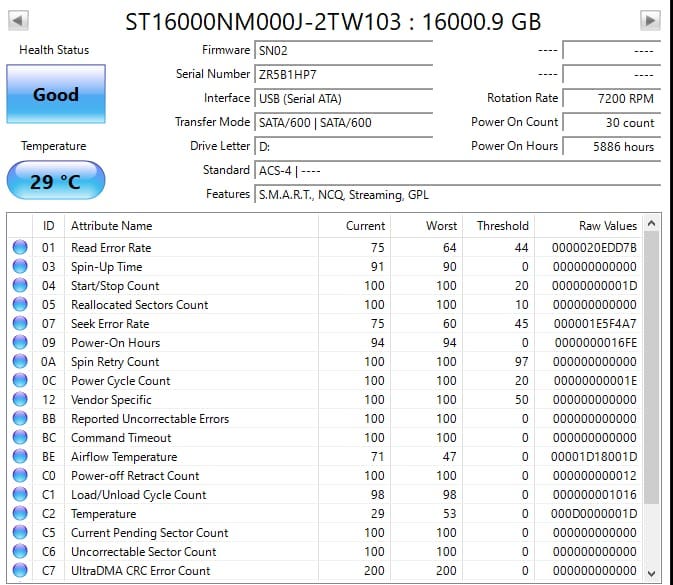
Task: Click status dot for Reported Uncorrectable Errors
Action: 20,418
